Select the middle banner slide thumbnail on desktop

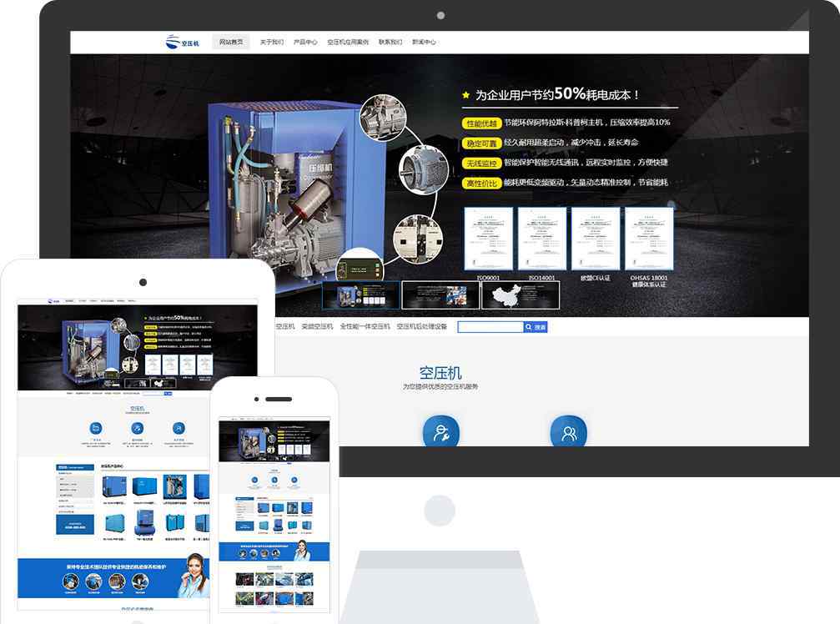tap(440, 295)
